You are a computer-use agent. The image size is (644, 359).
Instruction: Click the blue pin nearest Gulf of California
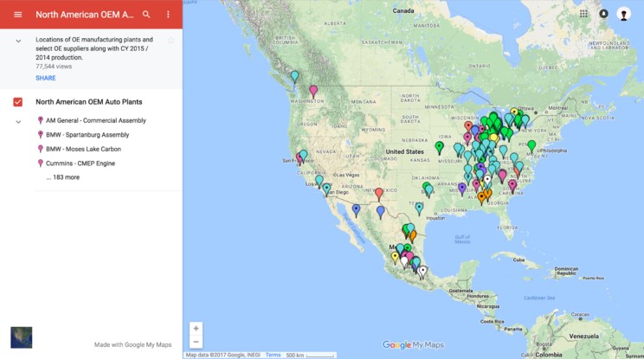[356, 209]
